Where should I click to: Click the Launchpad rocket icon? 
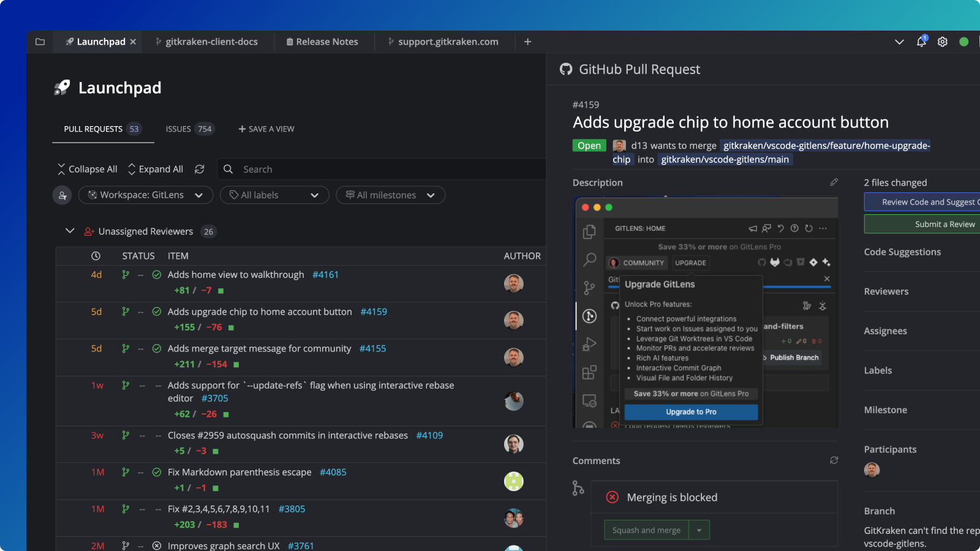(x=61, y=87)
